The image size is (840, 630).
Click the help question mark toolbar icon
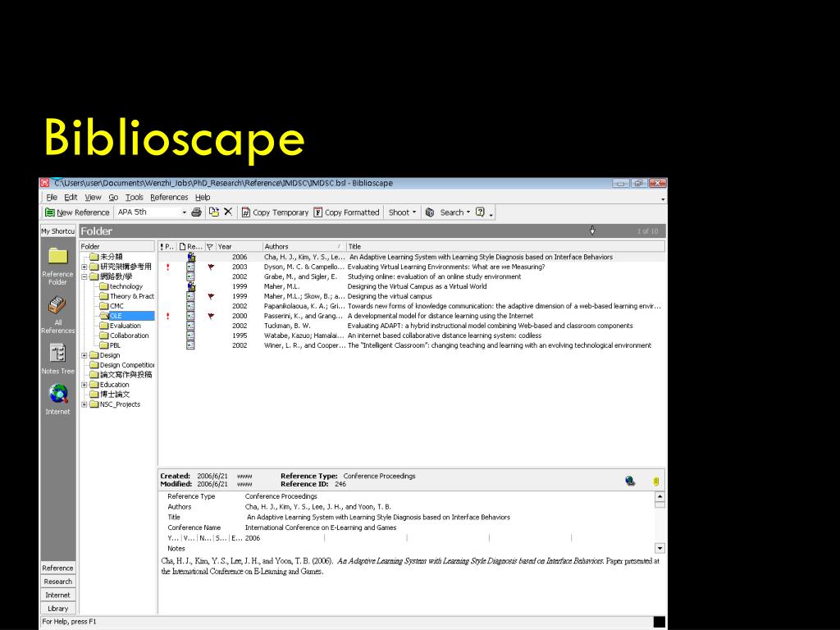480,212
